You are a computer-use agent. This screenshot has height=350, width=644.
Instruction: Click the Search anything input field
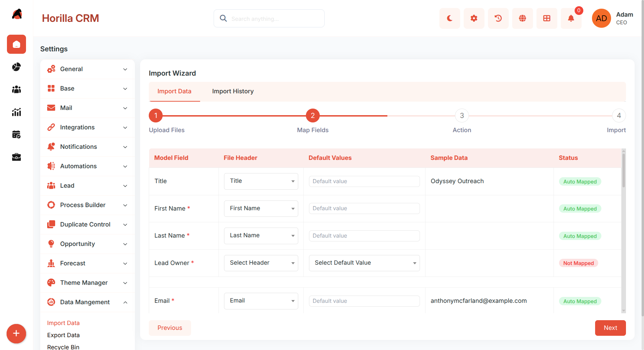pyautogui.click(x=269, y=18)
